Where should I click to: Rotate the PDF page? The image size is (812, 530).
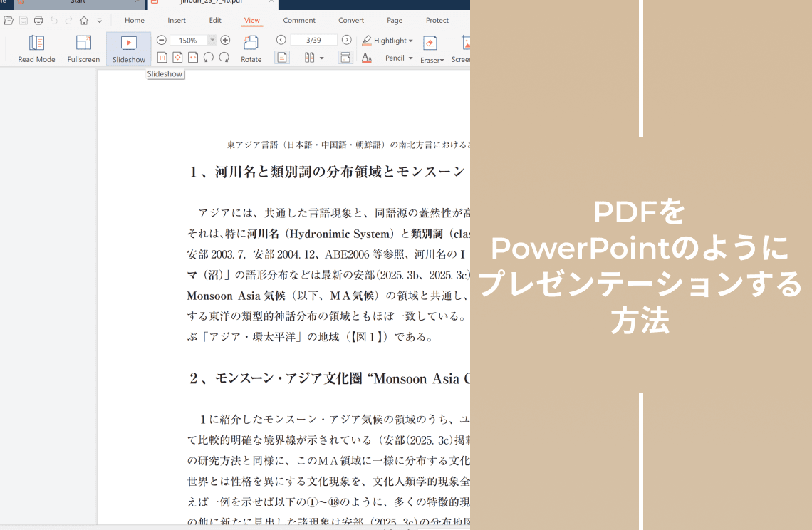point(251,47)
